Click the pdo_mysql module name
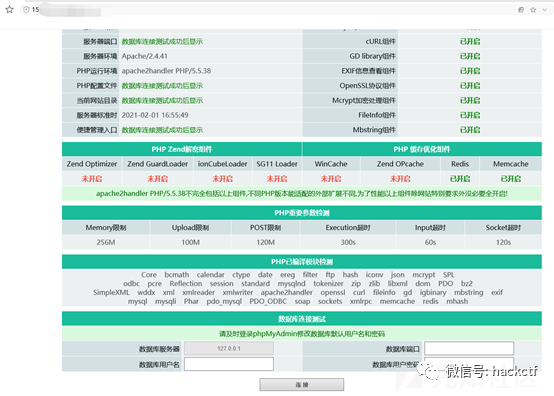Image resolution: width=554 pixels, height=396 pixels. point(224,301)
